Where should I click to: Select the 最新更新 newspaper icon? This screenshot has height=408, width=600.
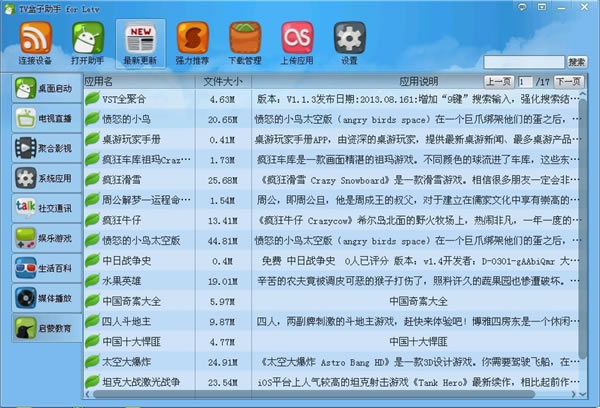(140, 39)
